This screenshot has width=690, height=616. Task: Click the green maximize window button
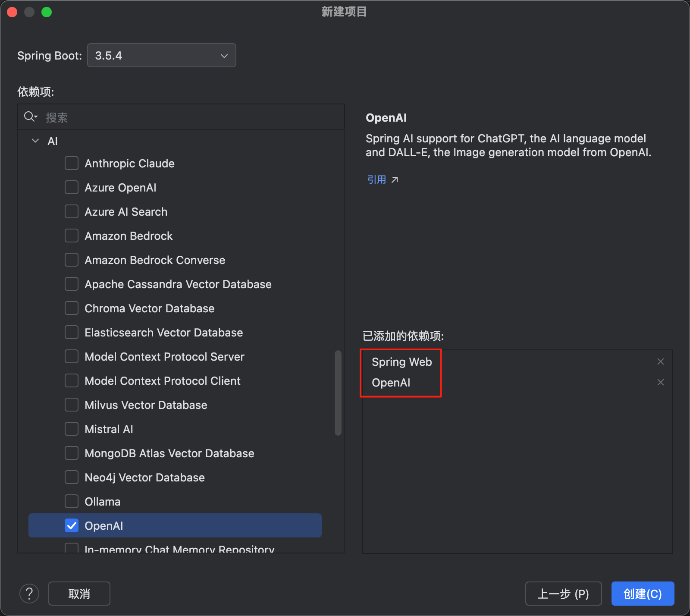47,12
